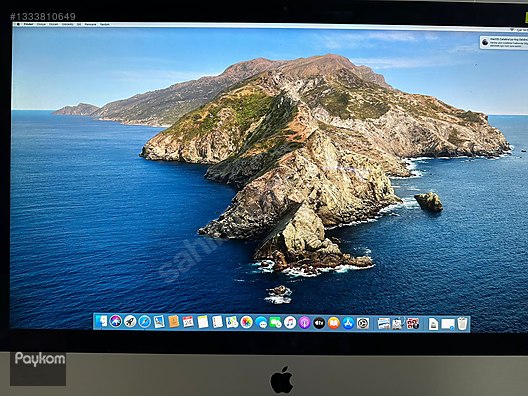528x396 pixels.
Task: Open Books orange icon in Dock
Action: (x=334, y=323)
